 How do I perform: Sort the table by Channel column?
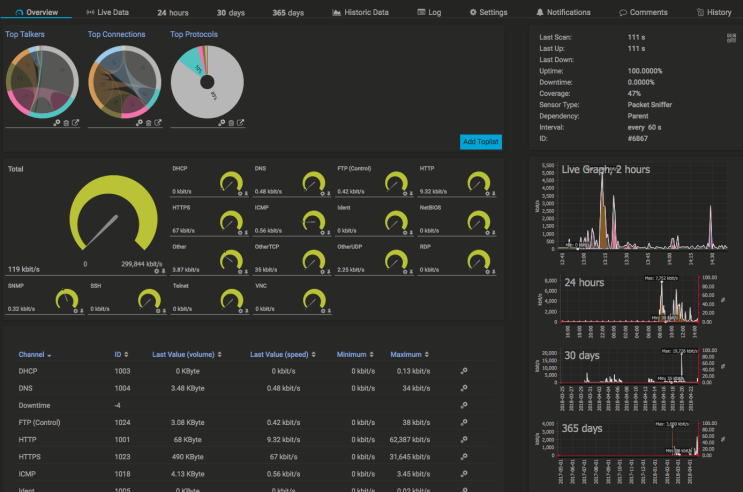(x=35, y=355)
